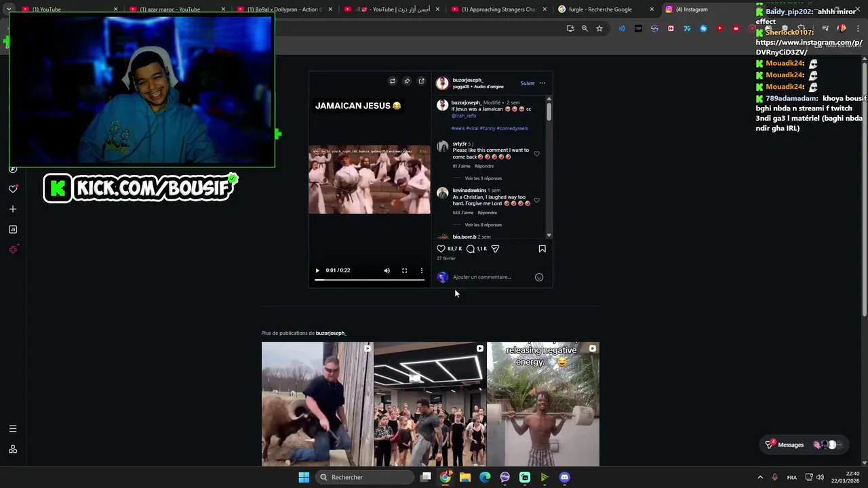Click install app icon in address bar
This screenshot has width=868, height=488.
pyautogui.click(x=570, y=28)
